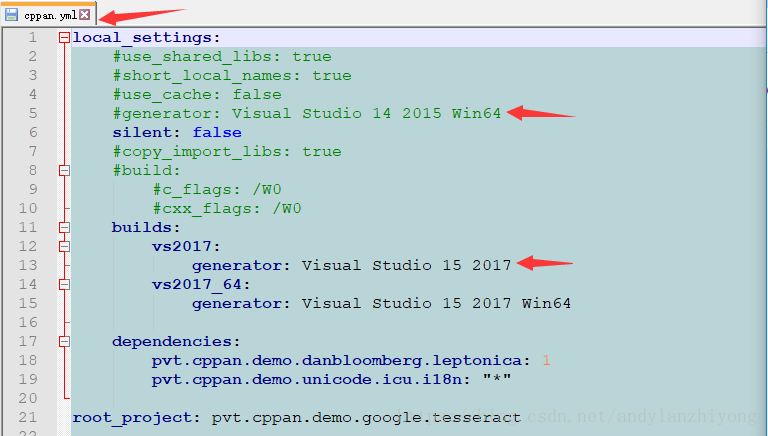Click the 'vs2017:' key
The image size is (768, 436).
click(x=186, y=246)
